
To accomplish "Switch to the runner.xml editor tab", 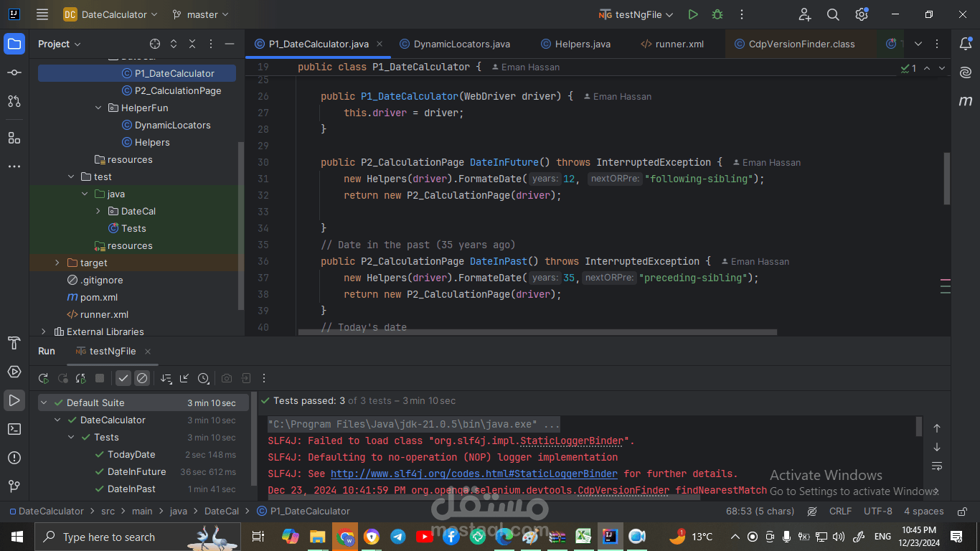I will click(679, 44).
